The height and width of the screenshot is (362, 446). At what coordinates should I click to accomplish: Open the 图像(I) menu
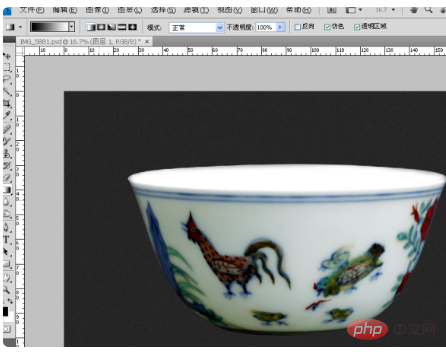[x=97, y=10]
